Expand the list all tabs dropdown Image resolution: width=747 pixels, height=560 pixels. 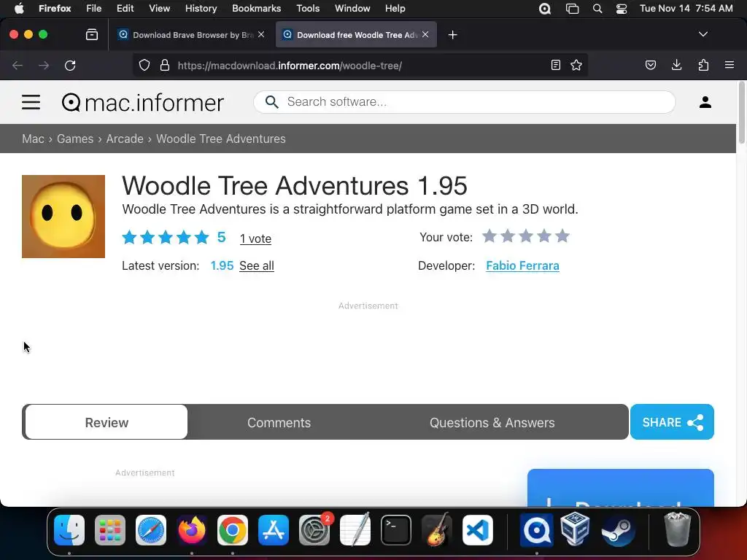[x=703, y=34]
